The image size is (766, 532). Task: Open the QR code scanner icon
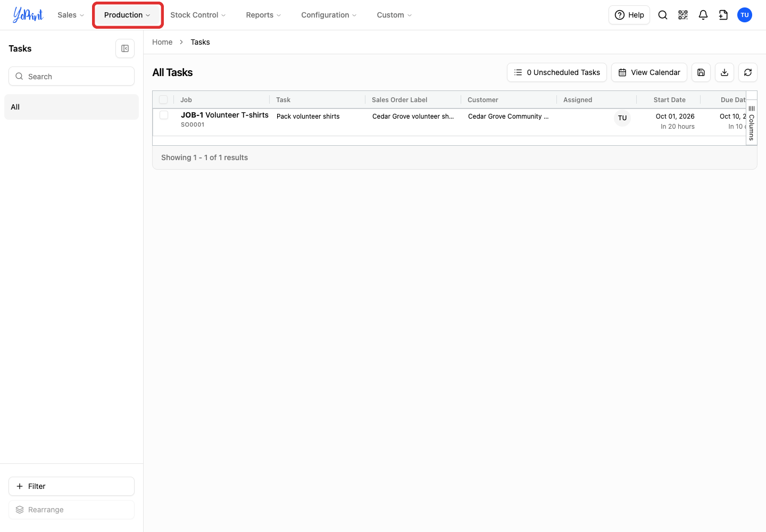[x=683, y=15]
